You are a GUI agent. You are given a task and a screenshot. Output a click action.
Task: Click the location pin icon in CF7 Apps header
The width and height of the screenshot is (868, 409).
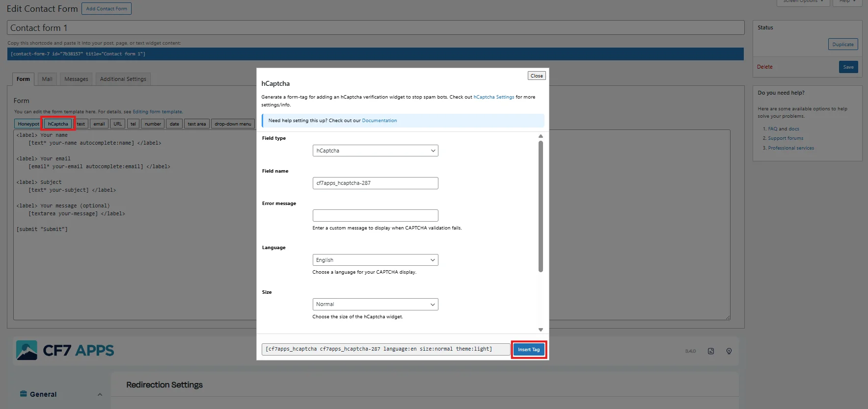click(x=729, y=351)
